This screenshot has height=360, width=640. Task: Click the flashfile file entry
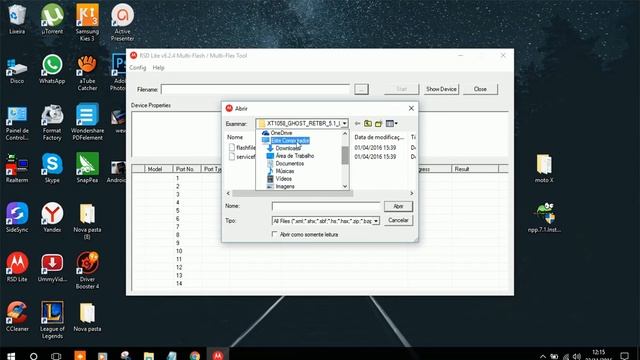coord(242,148)
